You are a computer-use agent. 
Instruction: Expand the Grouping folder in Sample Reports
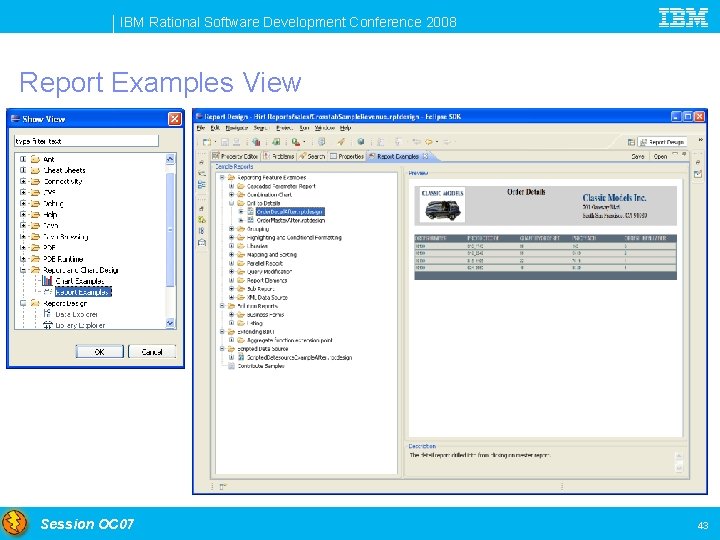[x=231, y=229]
